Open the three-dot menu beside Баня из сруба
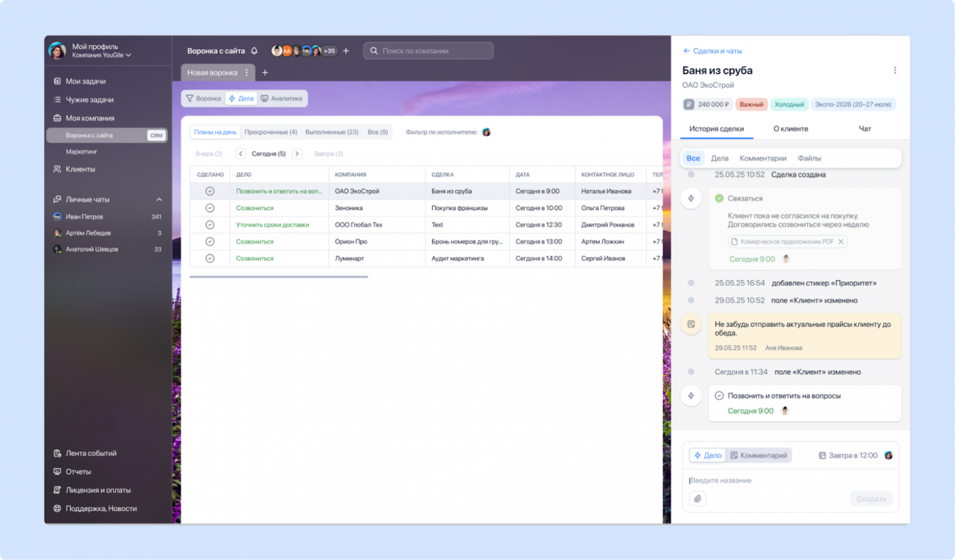Screen dimensions: 955x560 pos(894,70)
